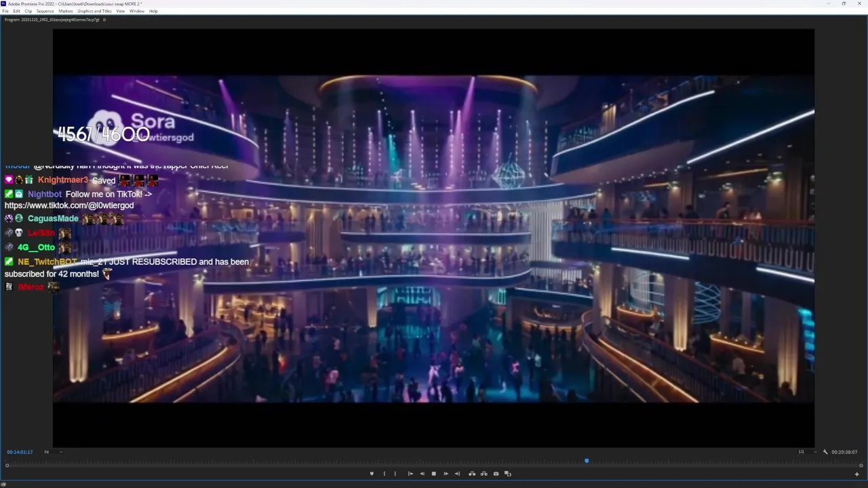Click the Premiere Pro app icon in title bar
868x488 pixels.
4,3
